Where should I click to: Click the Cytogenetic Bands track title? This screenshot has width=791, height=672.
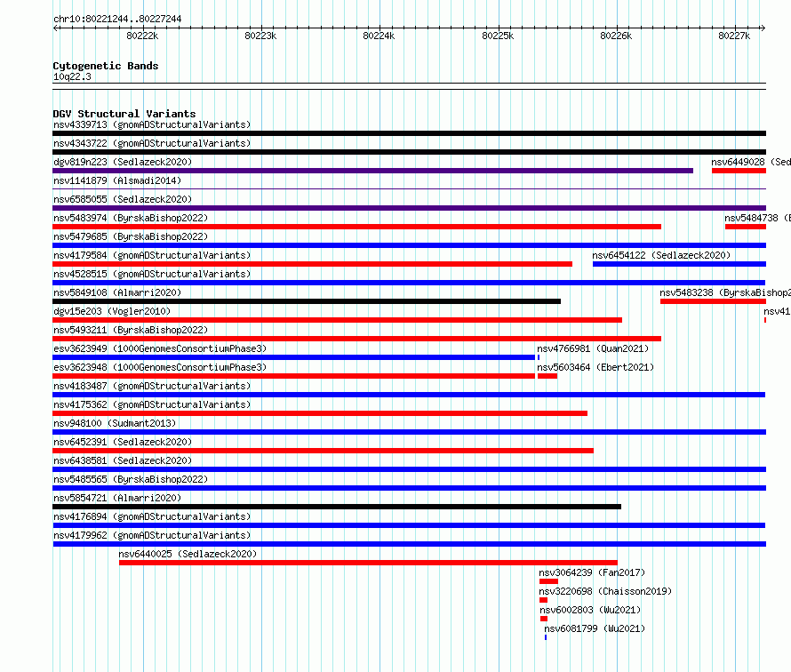106,66
